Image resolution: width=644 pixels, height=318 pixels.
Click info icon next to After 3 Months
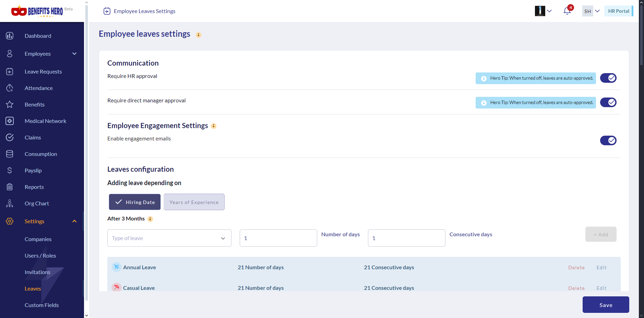(x=150, y=219)
